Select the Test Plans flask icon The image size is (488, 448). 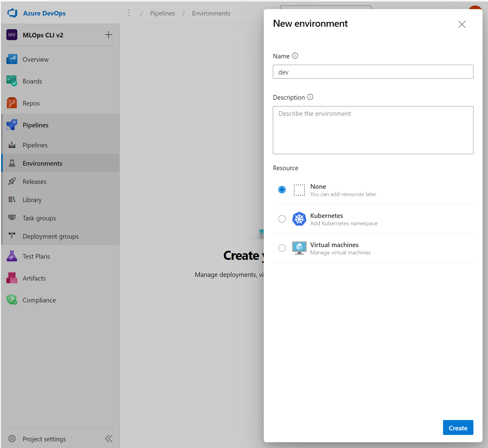point(12,256)
